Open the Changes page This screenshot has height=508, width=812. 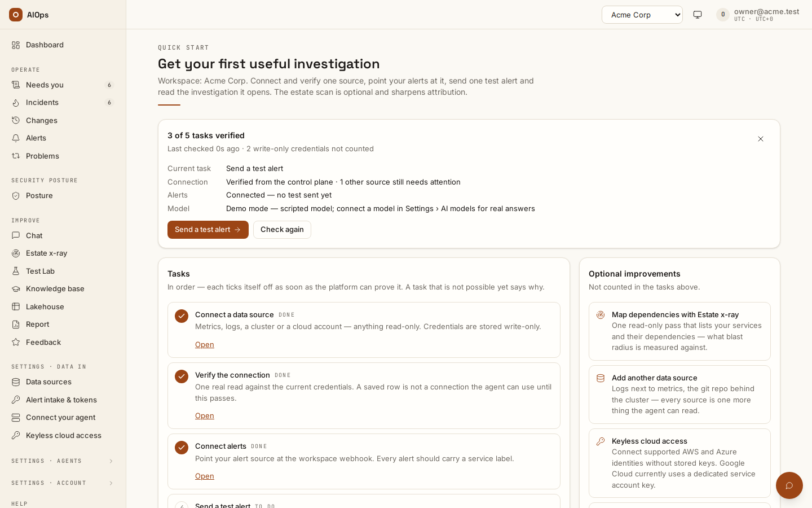[x=63, y=120]
